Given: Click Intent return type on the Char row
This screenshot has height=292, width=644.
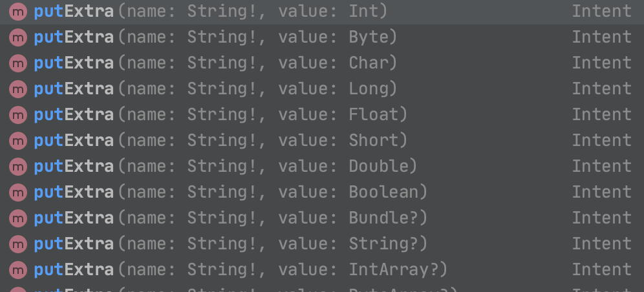Looking at the screenshot, I should (x=601, y=63).
